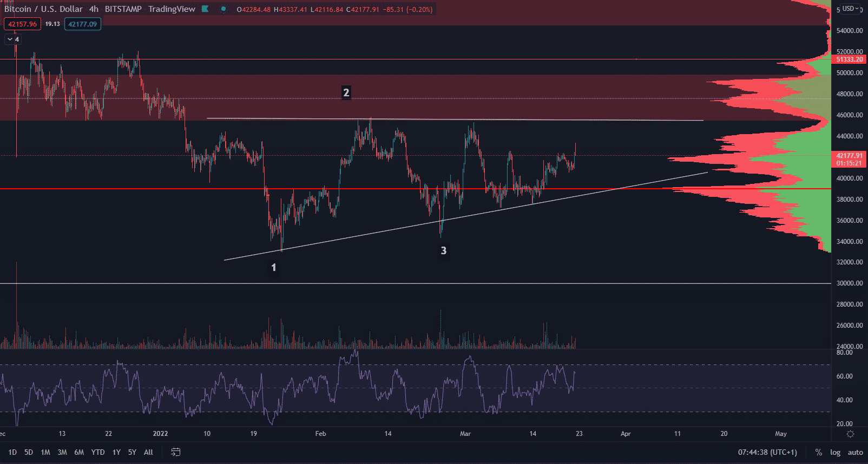868x464 pixels.
Task: Open the timezone menu showing UTC+1
Action: [767, 452]
